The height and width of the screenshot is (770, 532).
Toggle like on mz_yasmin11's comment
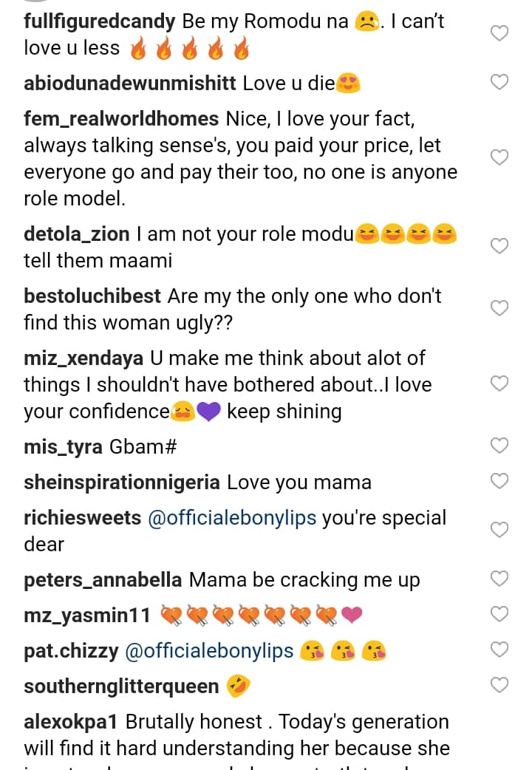[500, 614]
